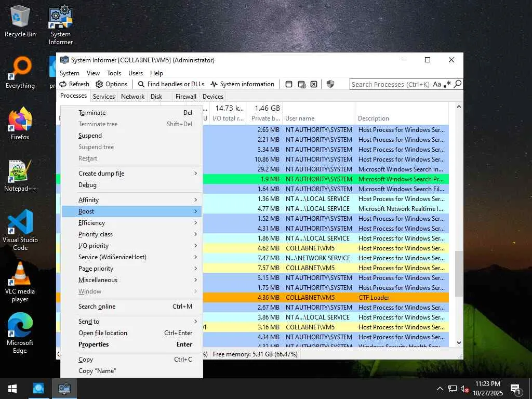The width and height of the screenshot is (532, 399).
Task: Click the muted volume tray icon
Action: (464, 389)
